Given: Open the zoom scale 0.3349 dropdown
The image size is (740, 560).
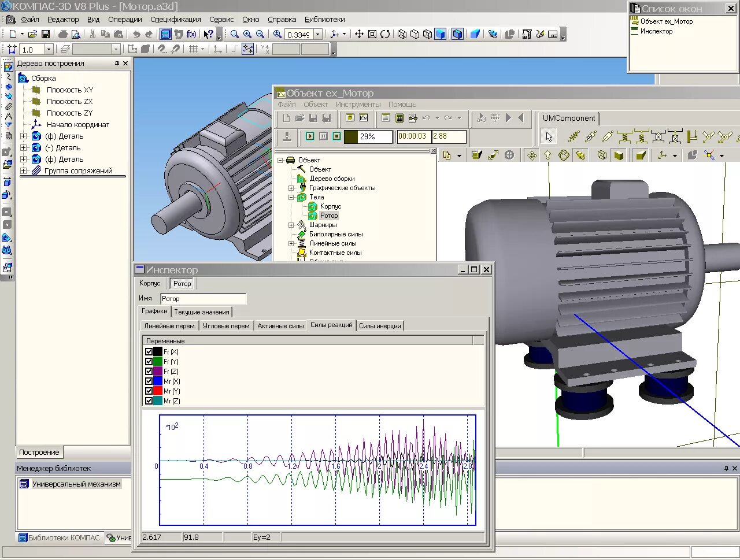Looking at the screenshot, I should [x=317, y=35].
